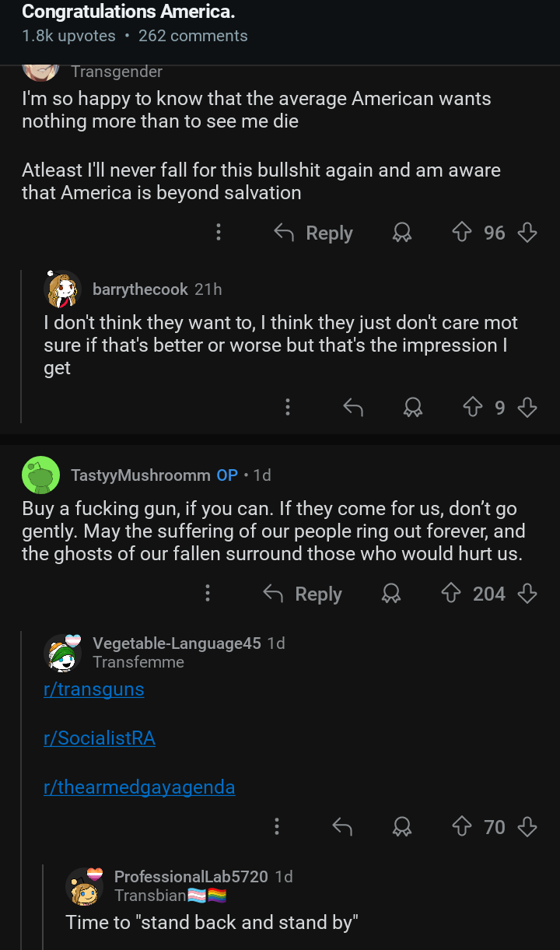Downvote TastyyMushroomm's 204-point comment
Image resolution: width=560 pixels, height=950 pixels.
pos(527,594)
